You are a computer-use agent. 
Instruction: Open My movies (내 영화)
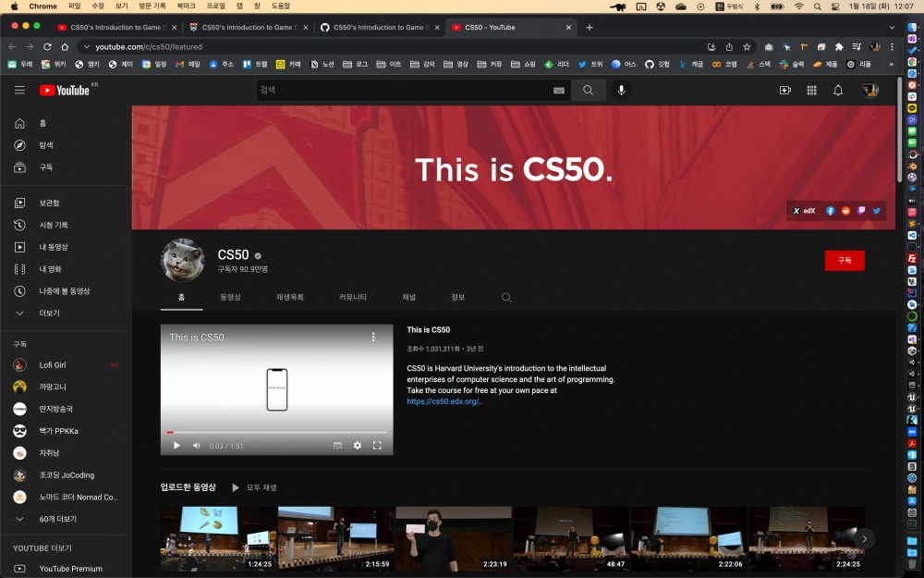pos(66,269)
